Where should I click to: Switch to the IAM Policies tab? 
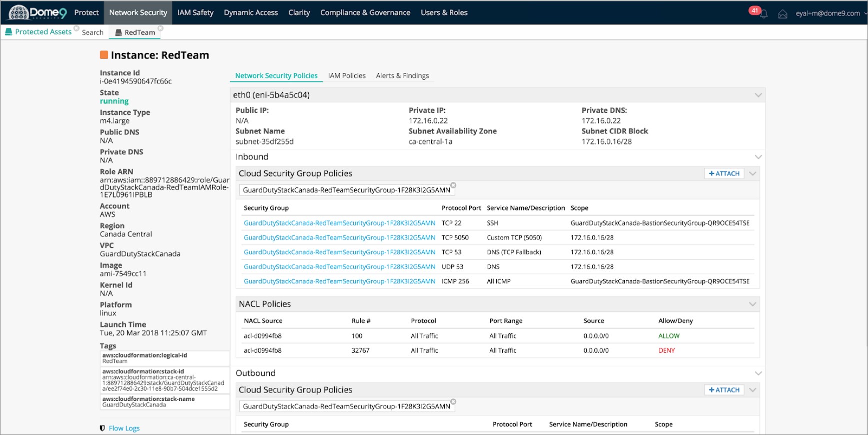point(347,76)
